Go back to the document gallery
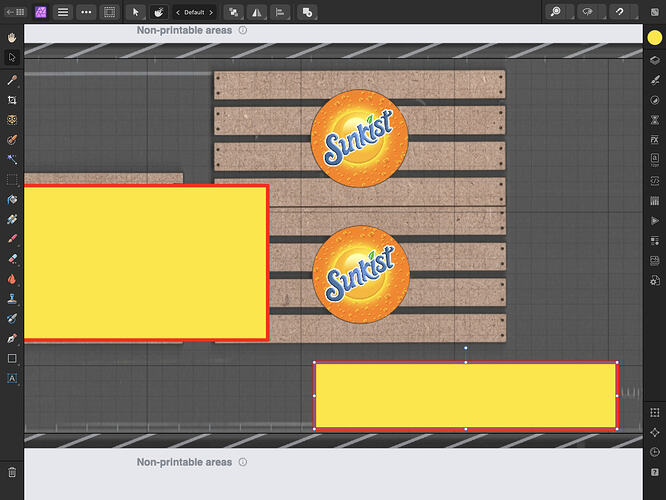Screen dimensions: 666x500 pyautogui.click(x=15, y=12)
